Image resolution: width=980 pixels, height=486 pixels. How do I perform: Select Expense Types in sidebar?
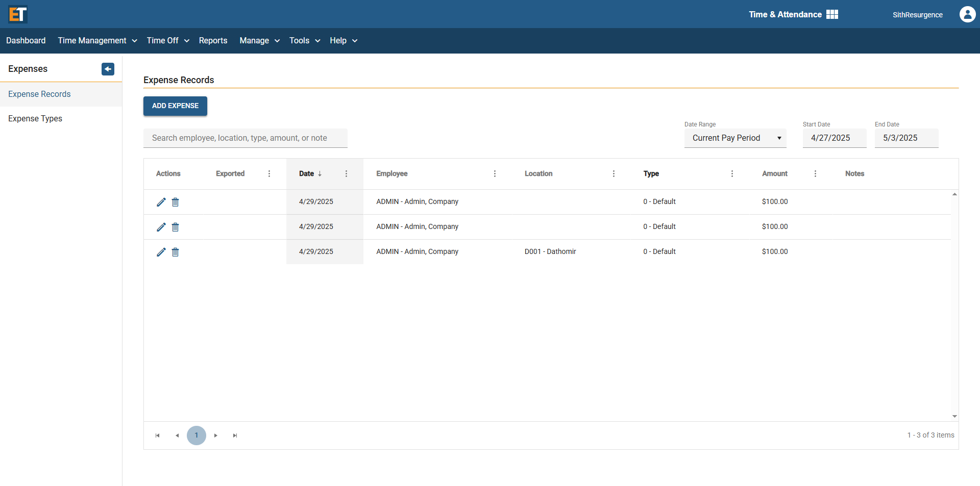coord(61,119)
